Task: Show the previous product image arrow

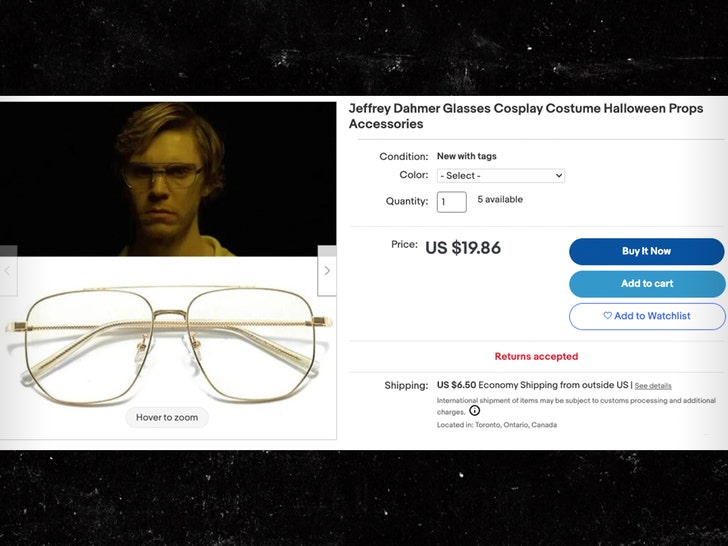Action: (8, 271)
